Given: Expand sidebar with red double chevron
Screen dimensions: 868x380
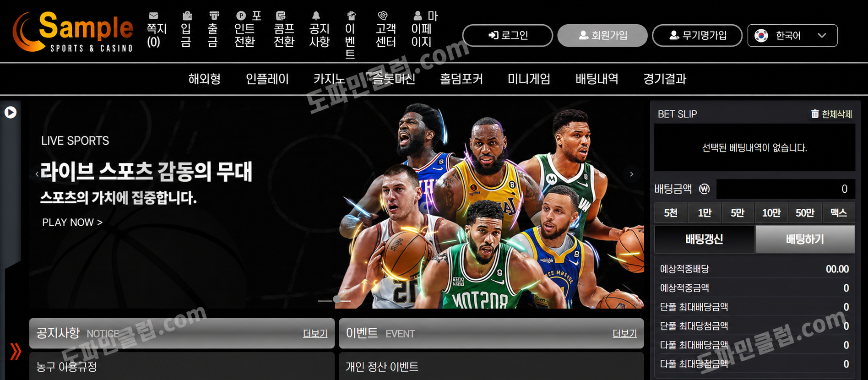Looking at the screenshot, I should 16,352.
